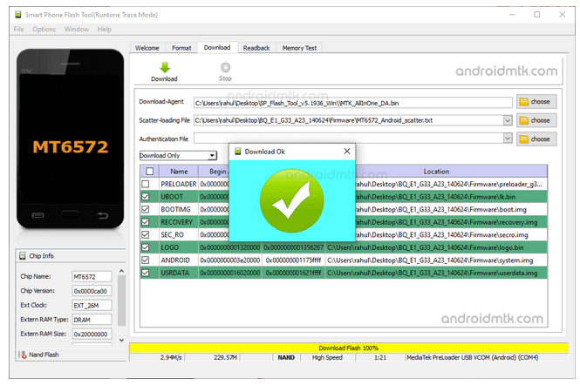580x392 pixels.
Task: Uncheck the USRDATA partition checkbox
Action: pyautogui.click(x=146, y=273)
